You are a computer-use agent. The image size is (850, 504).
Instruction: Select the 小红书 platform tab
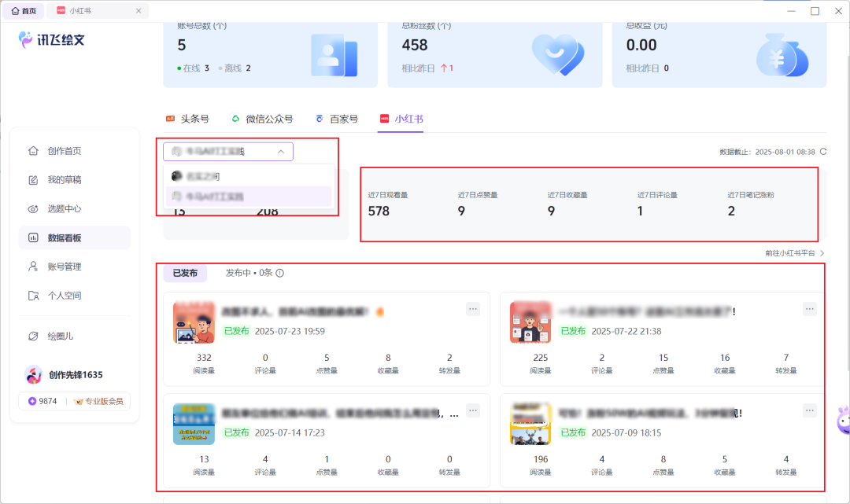(401, 119)
